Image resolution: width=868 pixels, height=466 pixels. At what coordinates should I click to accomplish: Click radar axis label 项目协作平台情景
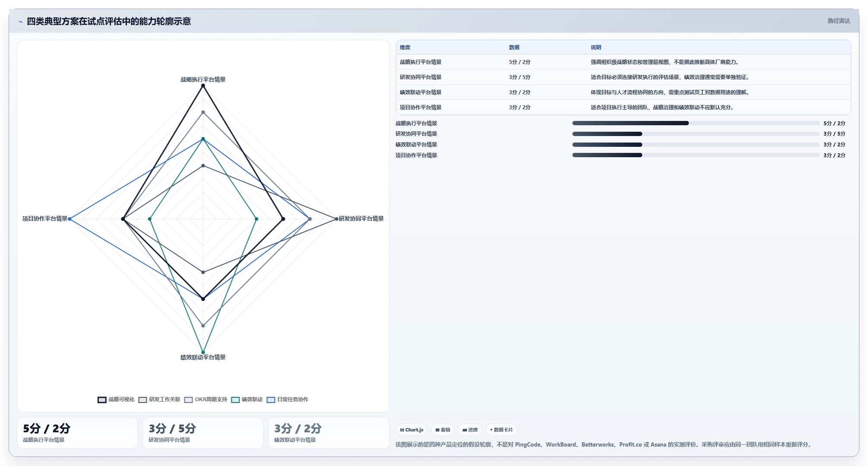click(x=45, y=219)
